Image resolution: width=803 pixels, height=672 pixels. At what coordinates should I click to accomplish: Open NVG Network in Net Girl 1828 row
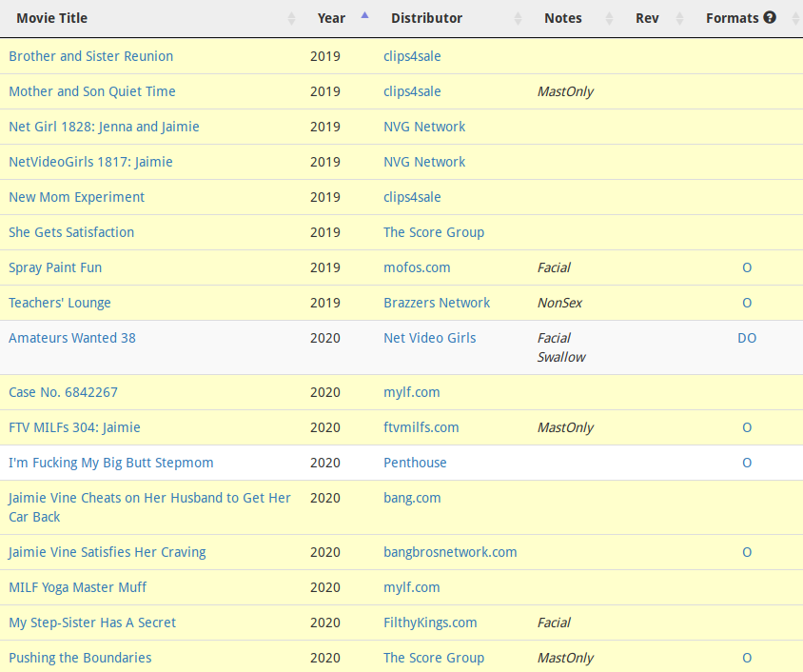424,127
